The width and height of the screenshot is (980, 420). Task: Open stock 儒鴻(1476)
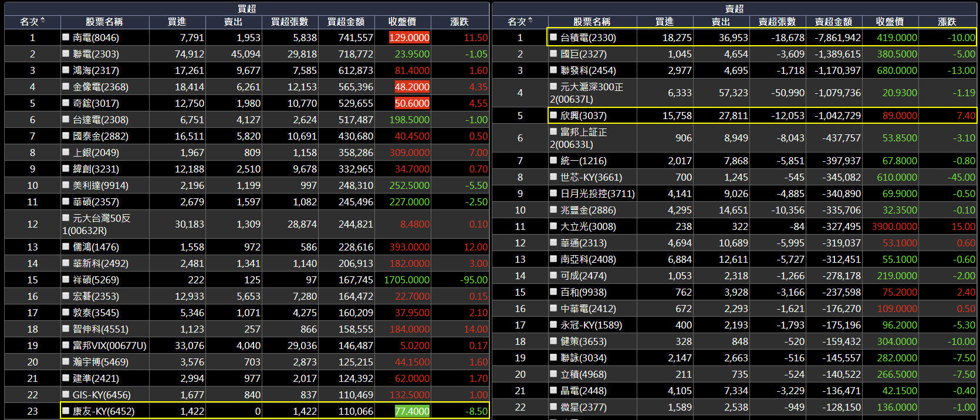96,247
